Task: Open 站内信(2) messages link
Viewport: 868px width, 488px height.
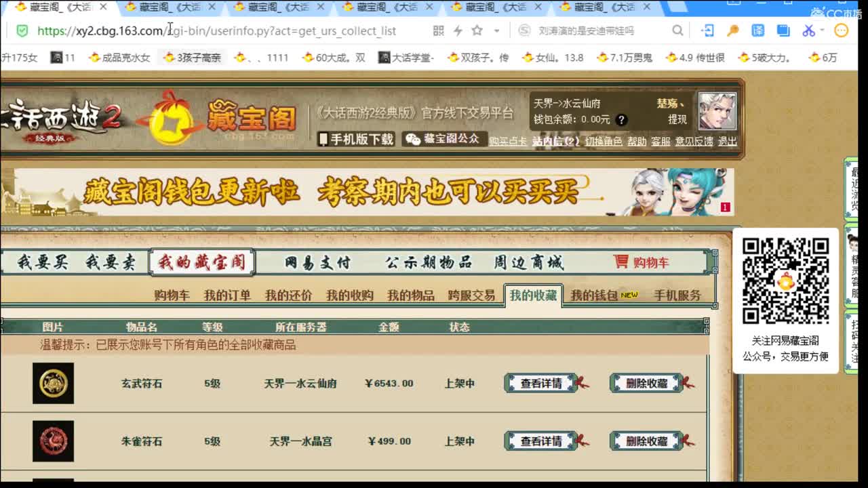Action: click(555, 141)
